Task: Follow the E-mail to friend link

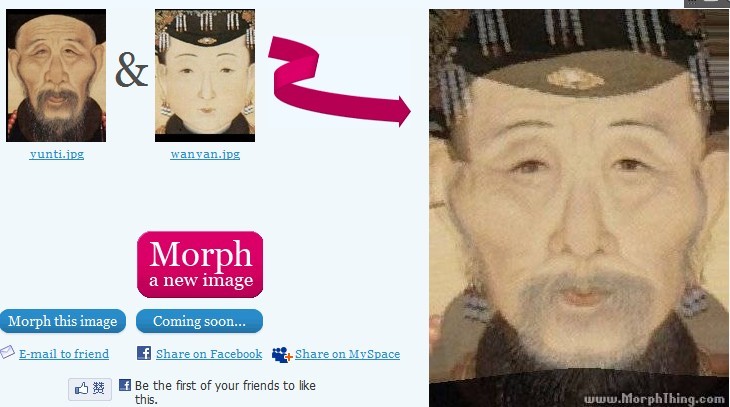Action: (x=64, y=354)
